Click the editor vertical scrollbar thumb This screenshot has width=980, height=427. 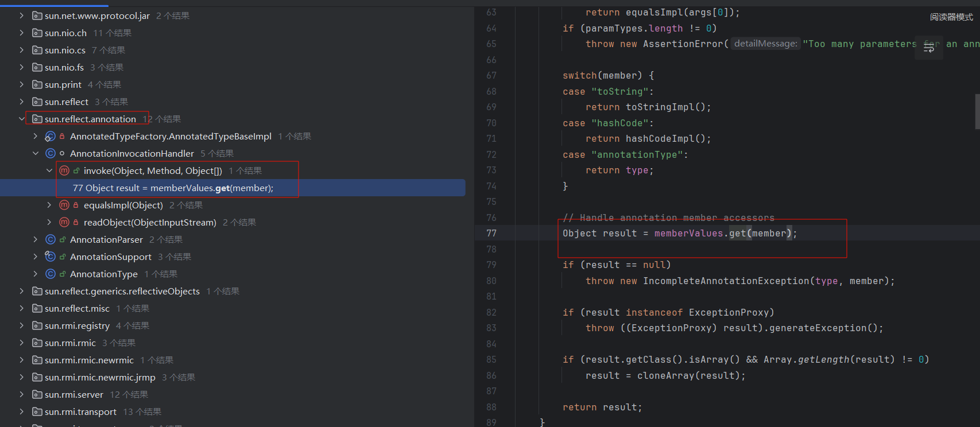click(977, 111)
